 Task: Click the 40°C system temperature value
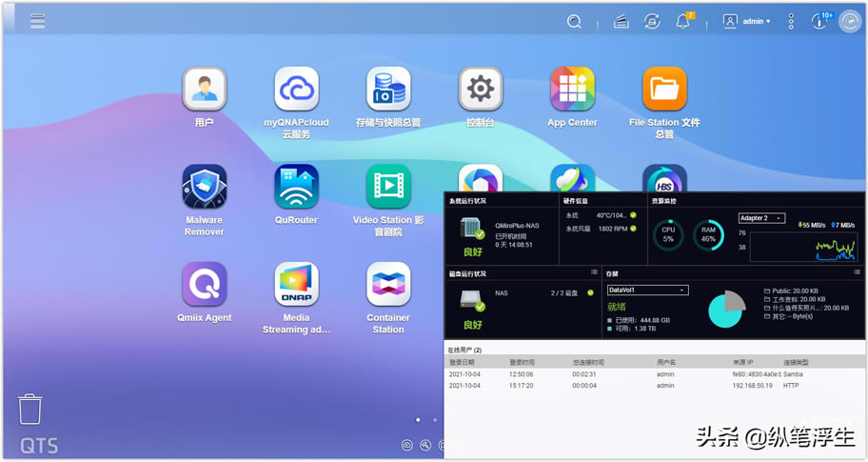coord(611,215)
